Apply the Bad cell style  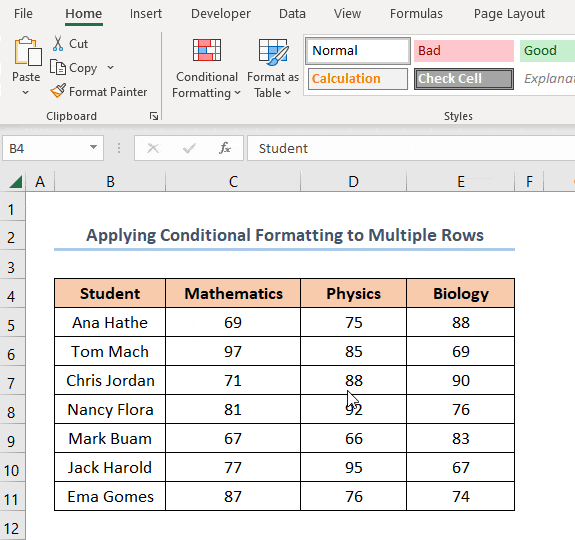464,51
